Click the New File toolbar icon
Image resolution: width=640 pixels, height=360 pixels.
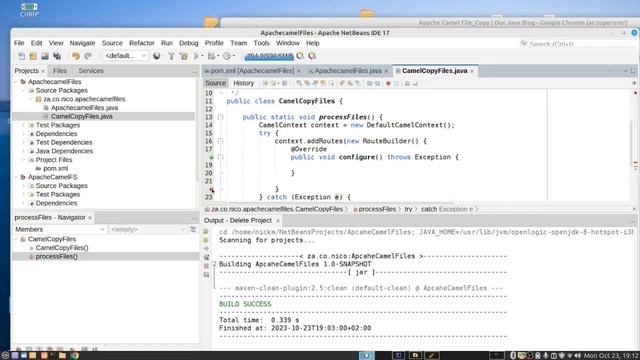point(21,56)
